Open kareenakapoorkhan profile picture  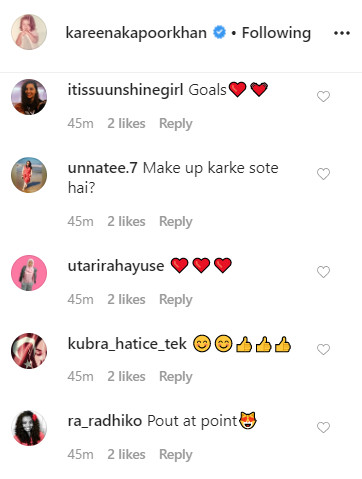pos(29,32)
